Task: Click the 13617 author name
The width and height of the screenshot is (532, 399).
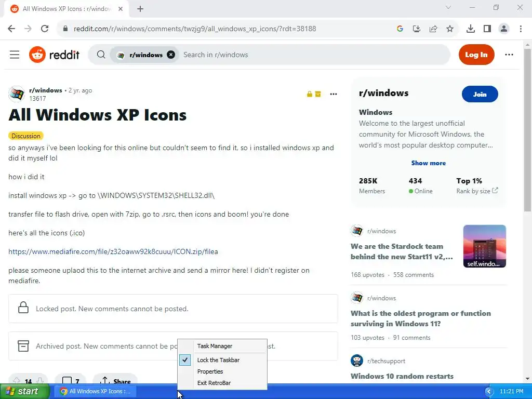Action: pos(37,98)
